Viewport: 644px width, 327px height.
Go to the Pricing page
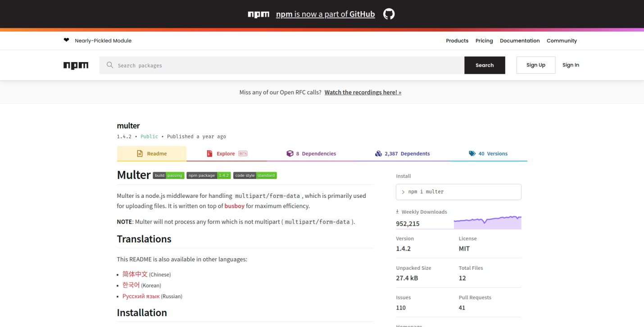(x=484, y=40)
